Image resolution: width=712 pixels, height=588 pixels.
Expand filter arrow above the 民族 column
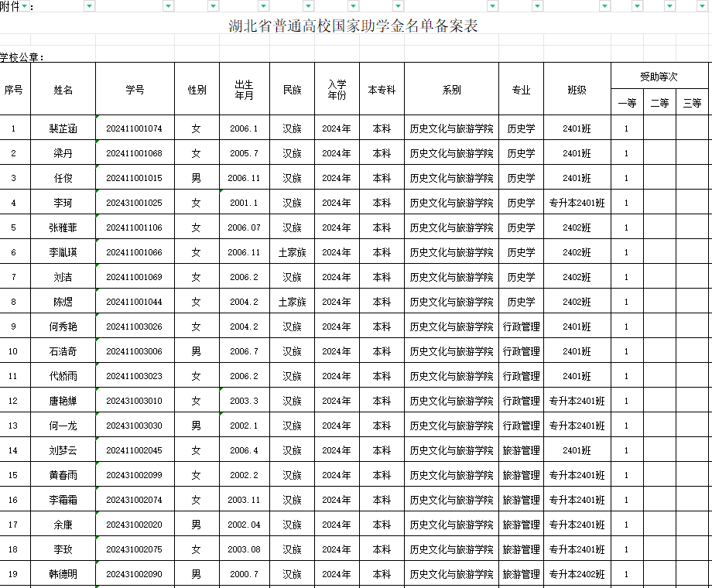pos(308,6)
